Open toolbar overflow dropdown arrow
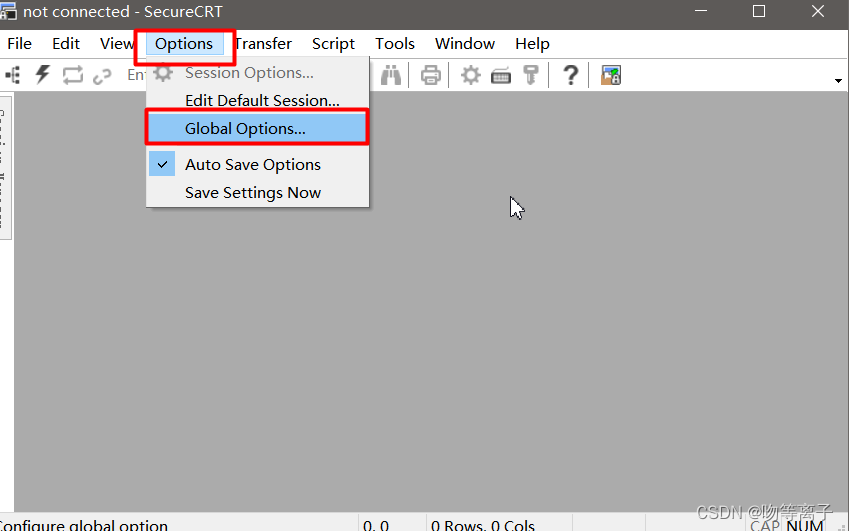The image size is (849, 531). (838, 81)
